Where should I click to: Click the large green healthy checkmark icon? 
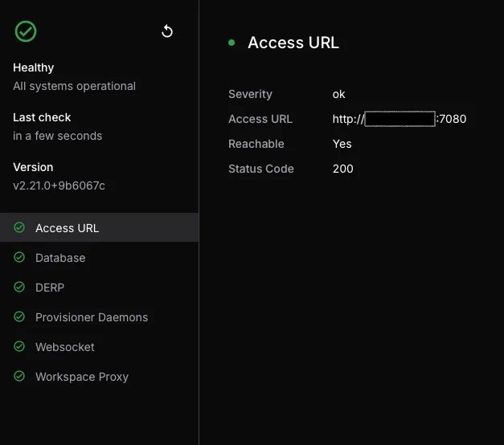[26, 31]
